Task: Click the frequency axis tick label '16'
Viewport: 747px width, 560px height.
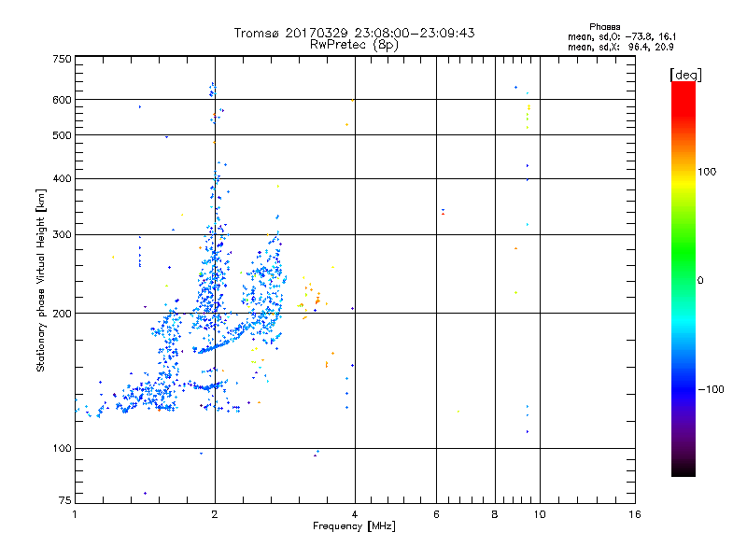Action: (635, 514)
